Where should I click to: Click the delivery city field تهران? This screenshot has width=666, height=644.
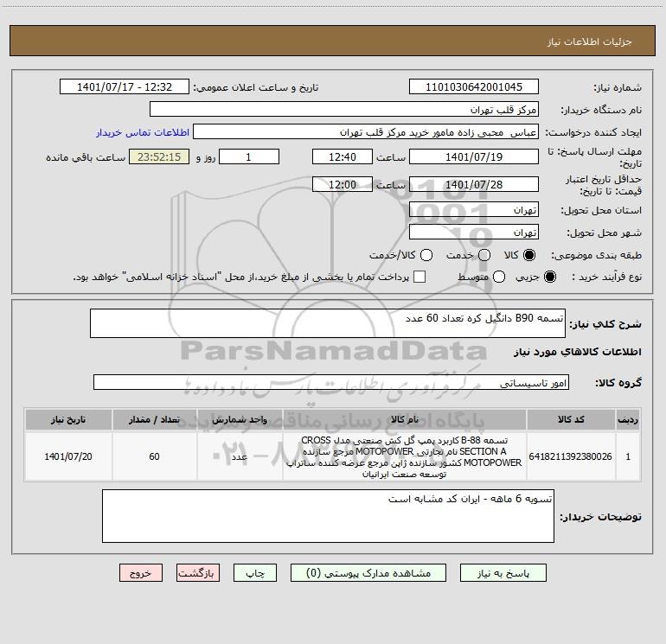tap(474, 232)
